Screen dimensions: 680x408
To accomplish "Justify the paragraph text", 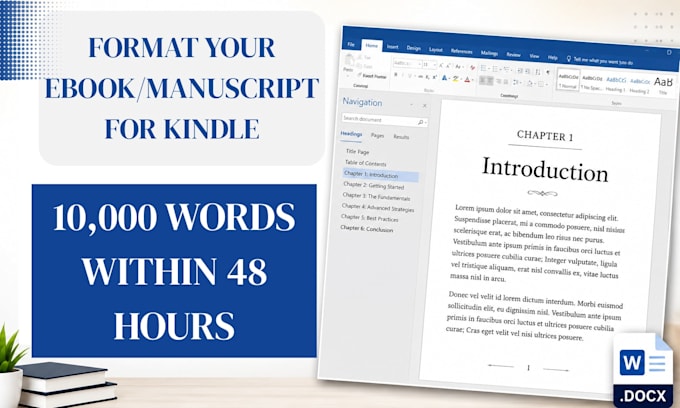I will 506,82.
